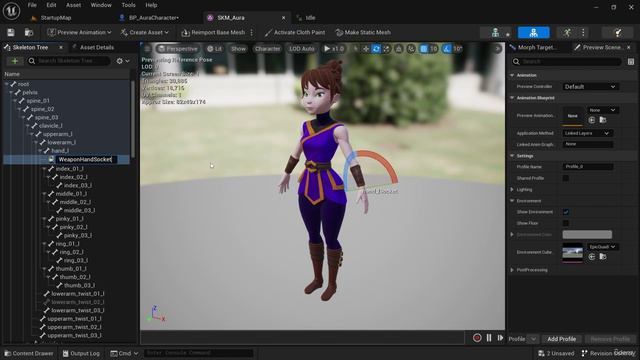Viewport: 640px width, 360px height.
Task: Add new bone or socket green plus
Action: [15, 61]
